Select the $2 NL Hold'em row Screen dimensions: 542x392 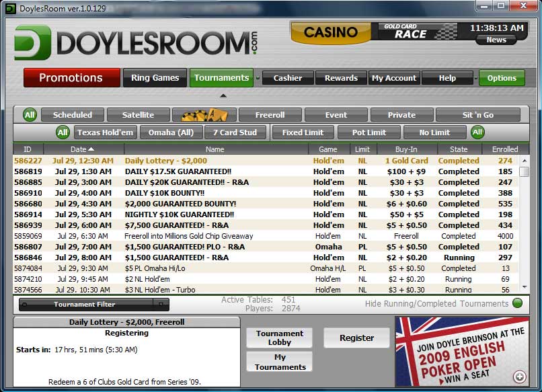click(x=266, y=279)
